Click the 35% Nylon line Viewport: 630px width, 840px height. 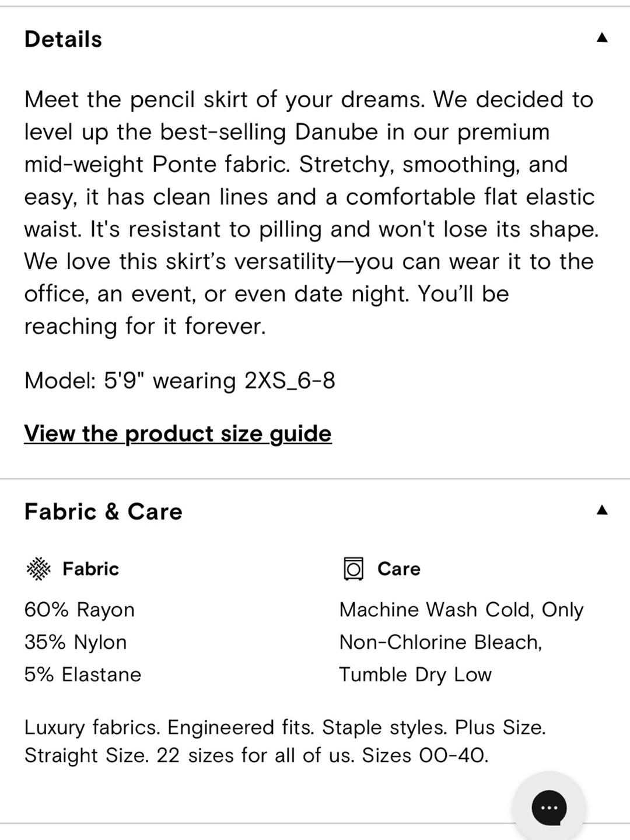[75, 642]
